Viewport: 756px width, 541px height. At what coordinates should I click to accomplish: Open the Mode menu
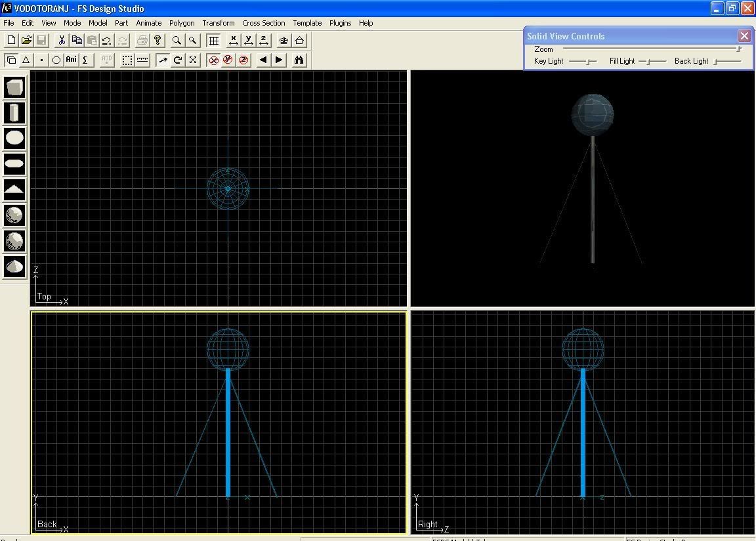72,23
